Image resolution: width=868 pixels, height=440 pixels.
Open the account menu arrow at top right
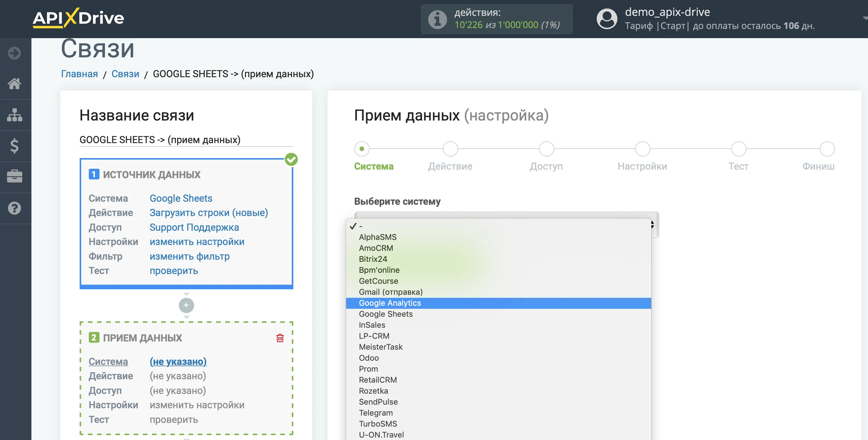click(864, 18)
